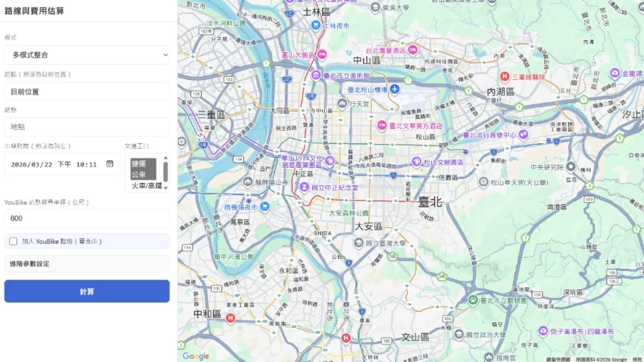Click the 松山奉天宮 temple marker
This screenshot has height=362, width=644.
tap(483, 182)
